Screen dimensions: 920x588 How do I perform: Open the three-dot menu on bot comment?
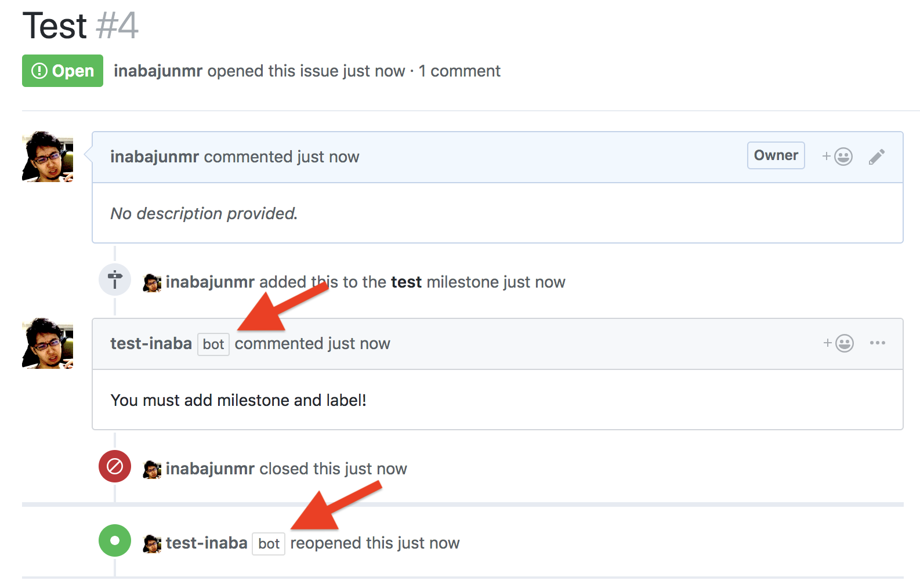(x=878, y=343)
